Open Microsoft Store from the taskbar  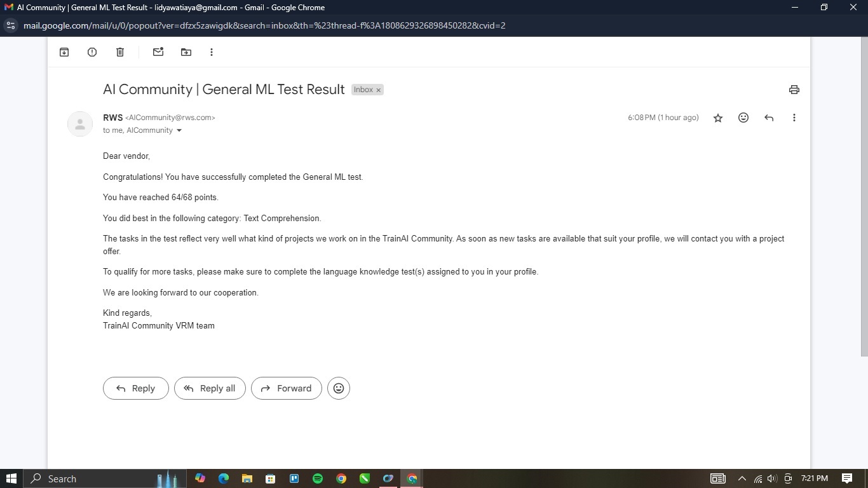tap(271, 478)
